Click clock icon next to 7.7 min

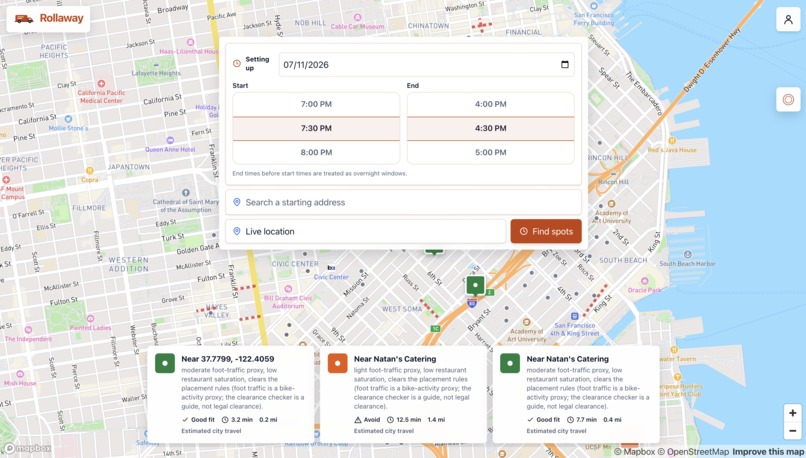coord(570,420)
